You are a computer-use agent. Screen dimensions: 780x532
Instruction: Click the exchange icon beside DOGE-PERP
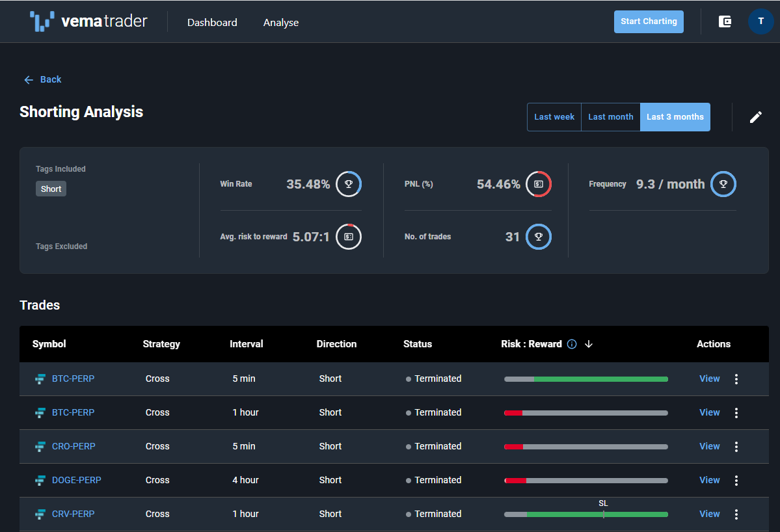click(40, 480)
